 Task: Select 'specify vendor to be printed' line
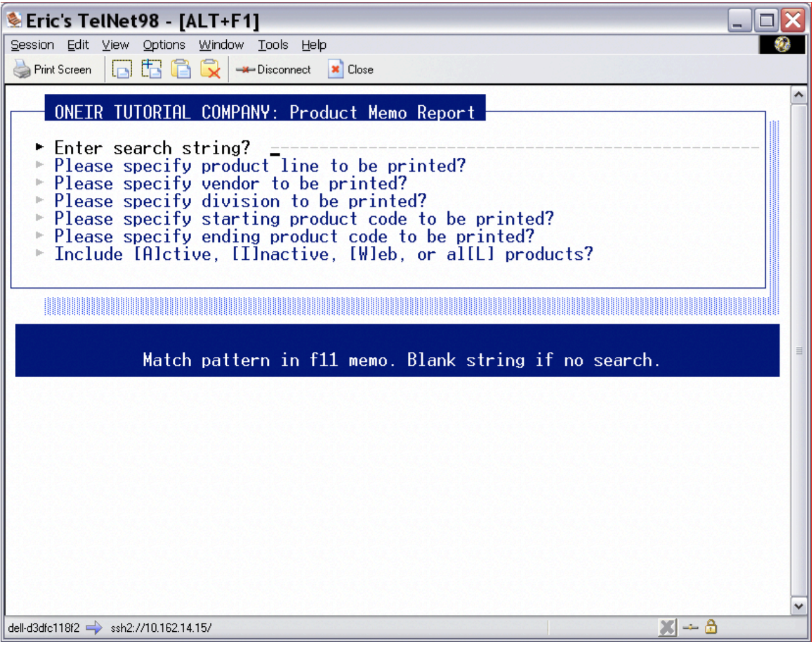click(x=231, y=183)
